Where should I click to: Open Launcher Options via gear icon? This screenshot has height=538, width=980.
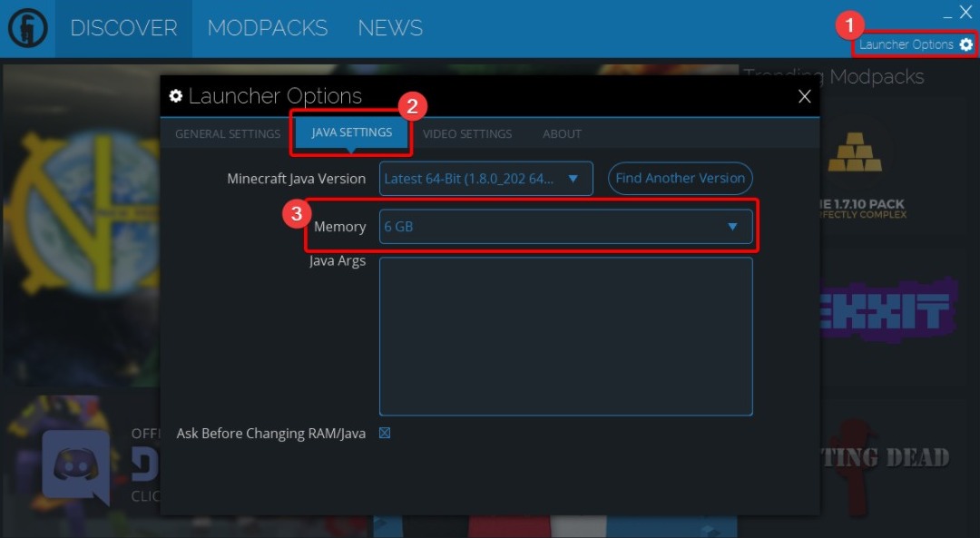point(965,44)
